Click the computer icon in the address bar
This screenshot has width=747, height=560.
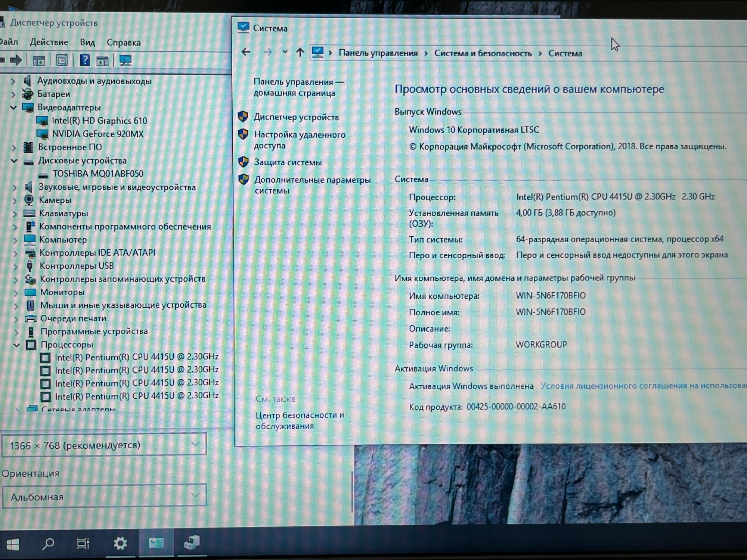(x=317, y=52)
